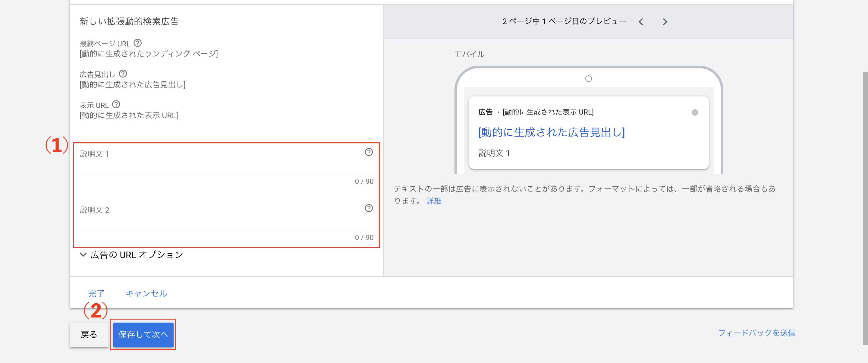Open the help tooltip beside 説明文 1
The width and height of the screenshot is (868, 363).
(368, 152)
